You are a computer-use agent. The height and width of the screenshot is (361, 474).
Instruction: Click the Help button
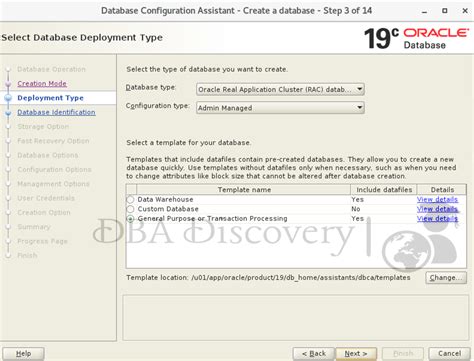point(23,354)
